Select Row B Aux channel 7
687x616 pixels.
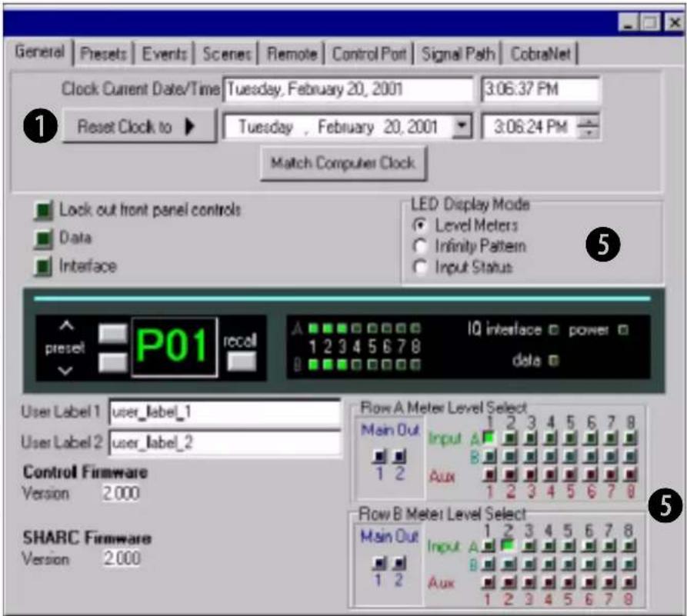coord(609,582)
